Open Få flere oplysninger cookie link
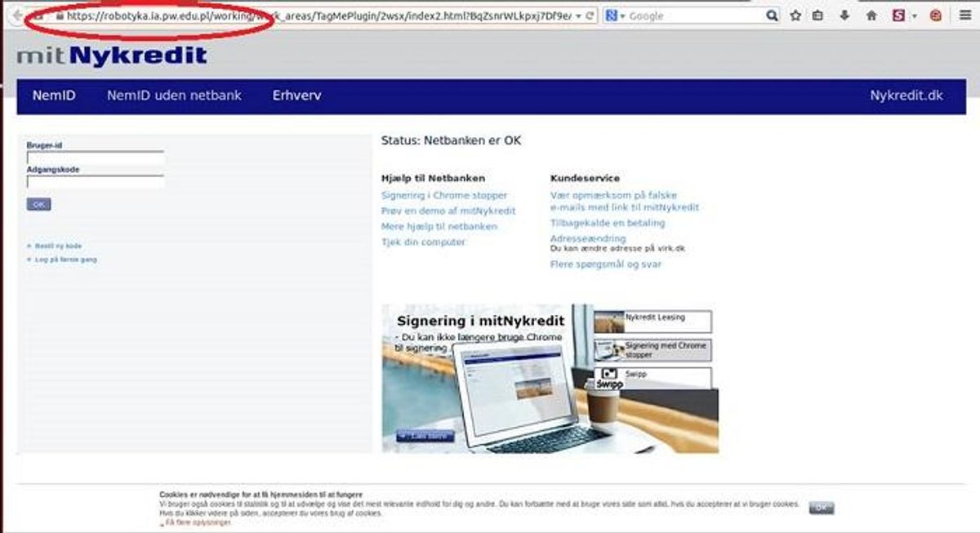This screenshot has height=533, width=980. pyautogui.click(x=197, y=522)
